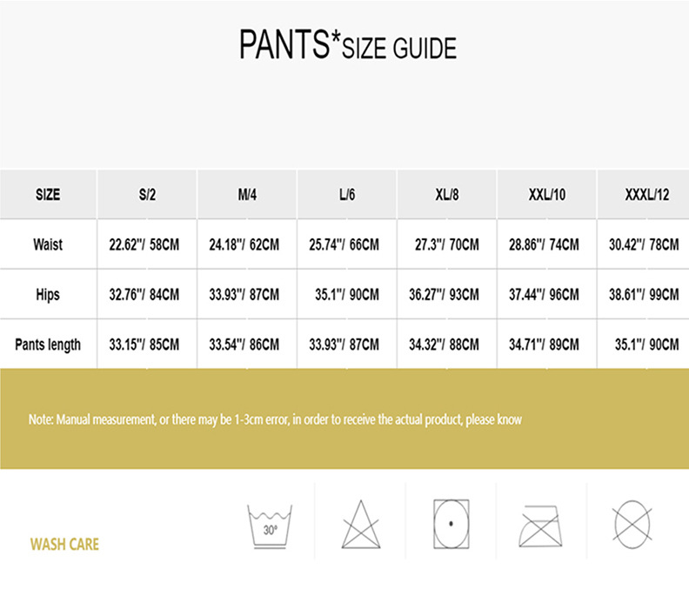Click the Waist row label
689x616 pixels.
(48, 244)
